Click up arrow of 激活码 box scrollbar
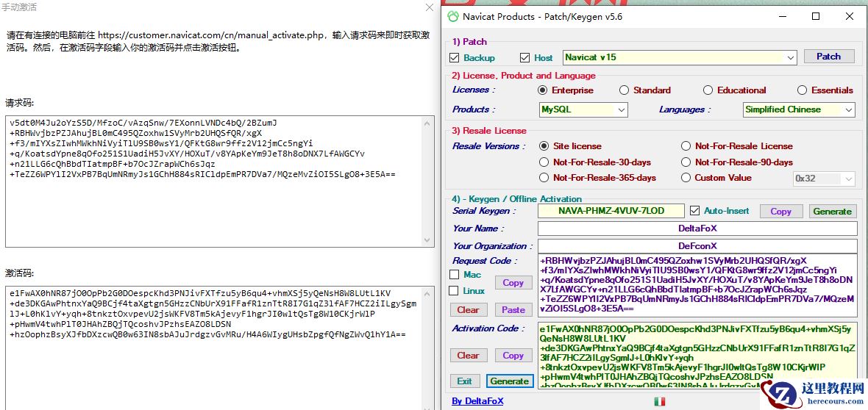This screenshot has height=410, width=868. [428, 294]
